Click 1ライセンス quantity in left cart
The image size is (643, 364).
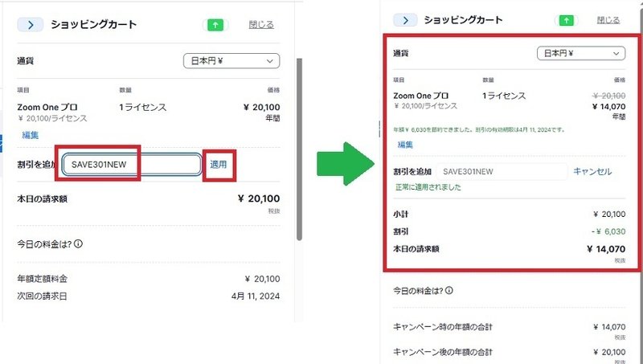(143, 108)
